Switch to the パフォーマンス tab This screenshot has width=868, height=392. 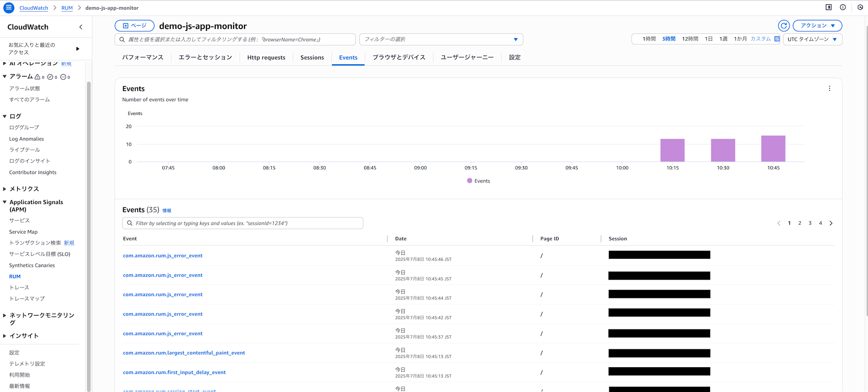142,57
